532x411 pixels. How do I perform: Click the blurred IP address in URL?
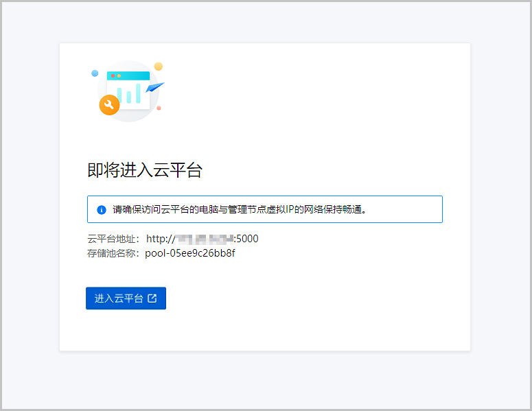pyautogui.click(x=205, y=239)
